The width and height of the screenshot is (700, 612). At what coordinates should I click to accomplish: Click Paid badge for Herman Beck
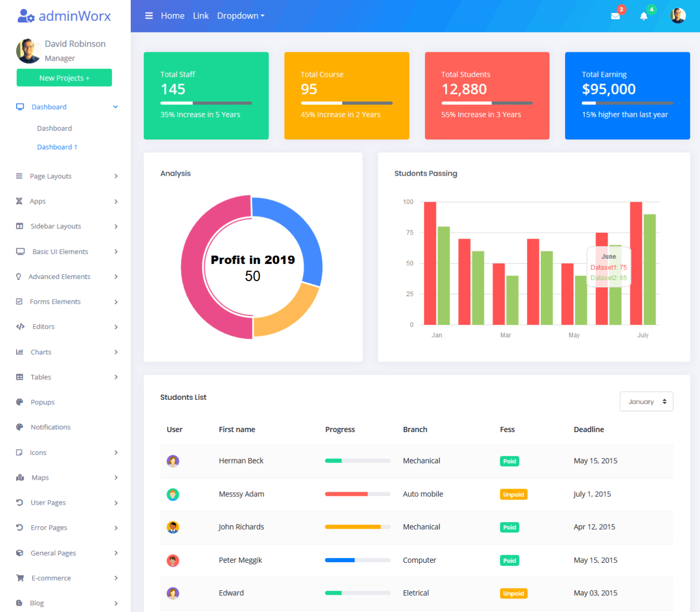click(x=510, y=461)
